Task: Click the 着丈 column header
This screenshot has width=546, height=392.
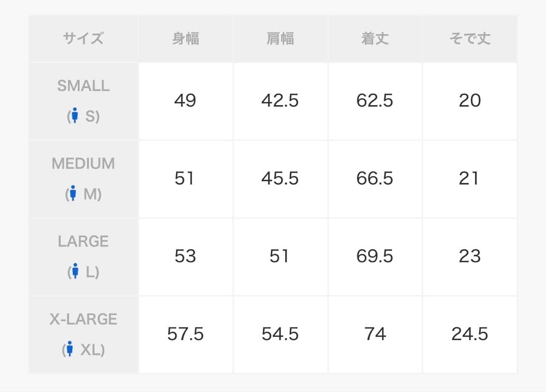Action: click(375, 38)
